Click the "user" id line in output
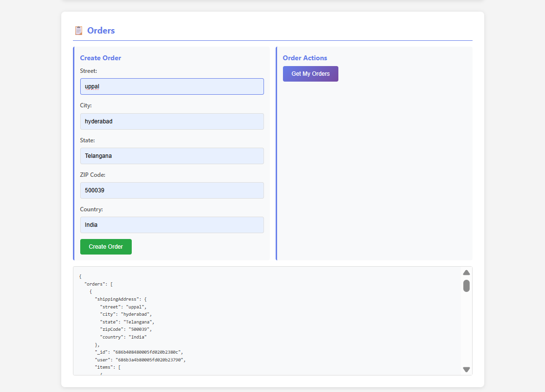This screenshot has height=392, width=545. coord(140,360)
